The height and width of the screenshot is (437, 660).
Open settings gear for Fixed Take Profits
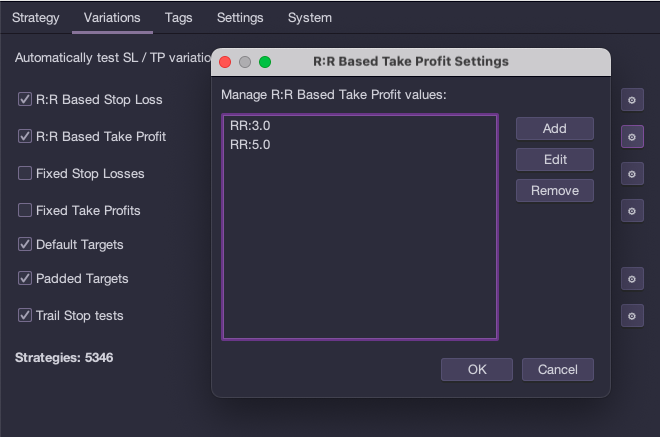click(x=632, y=211)
